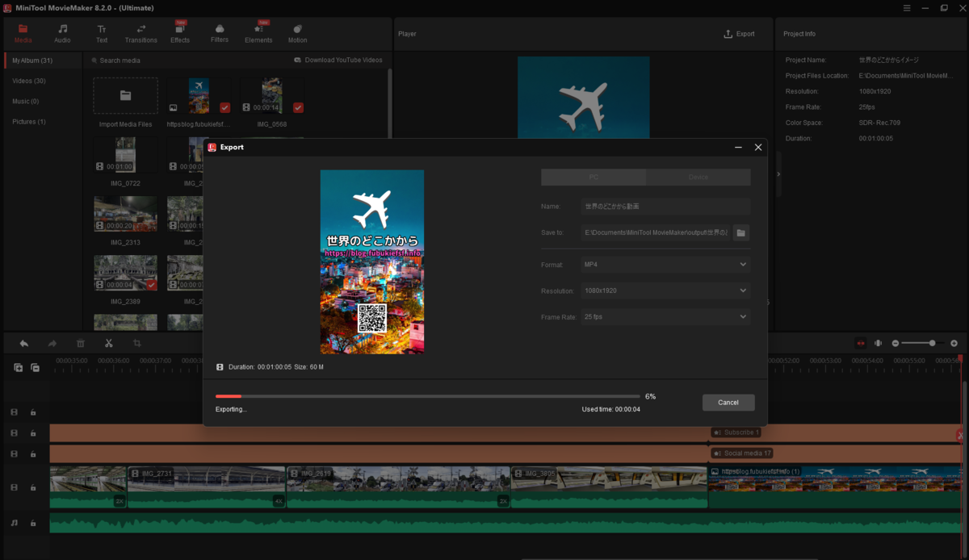Image resolution: width=969 pixels, height=560 pixels.
Task: Click the timeline zoom in plus
Action: [954, 343]
